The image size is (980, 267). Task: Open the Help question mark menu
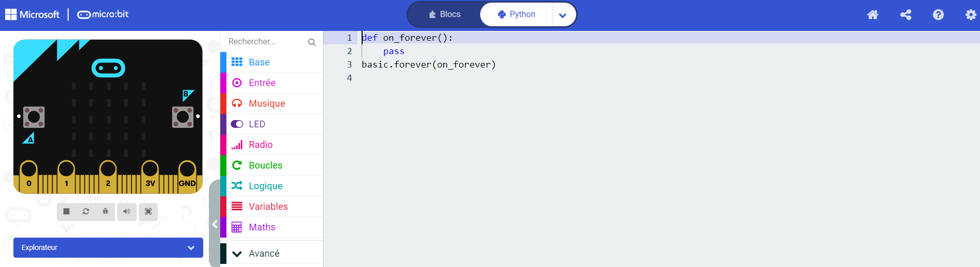(938, 14)
